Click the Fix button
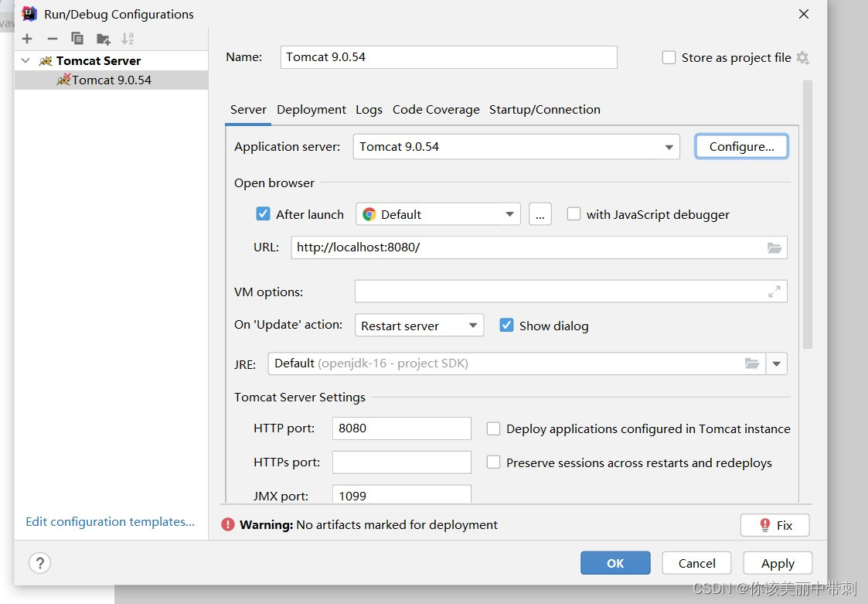The image size is (868, 604). 774,525
